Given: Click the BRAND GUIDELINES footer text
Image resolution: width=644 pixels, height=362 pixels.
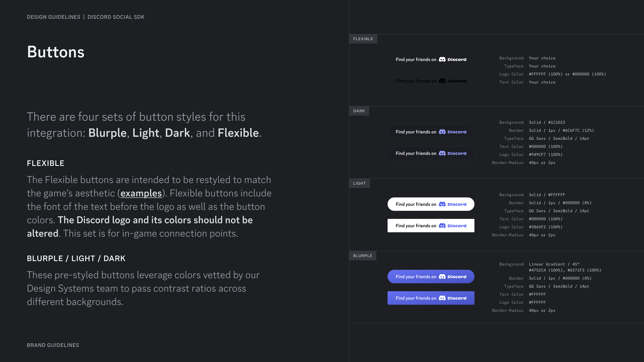Looking at the screenshot, I should point(53,345).
